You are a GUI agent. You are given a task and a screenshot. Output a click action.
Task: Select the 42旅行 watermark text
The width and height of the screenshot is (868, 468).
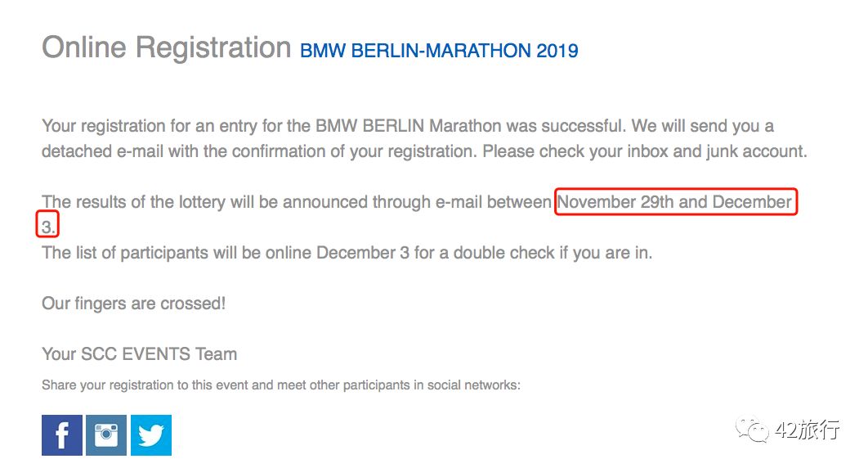(x=808, y=430)
